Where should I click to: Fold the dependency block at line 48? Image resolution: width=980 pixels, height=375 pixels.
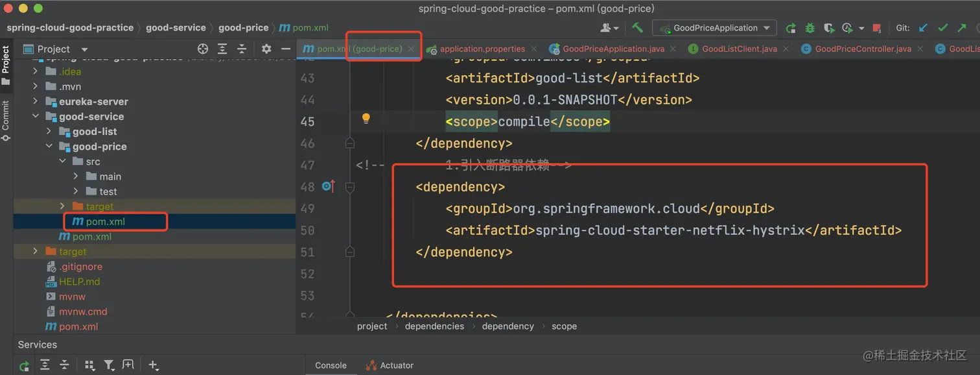pos(350,187)
